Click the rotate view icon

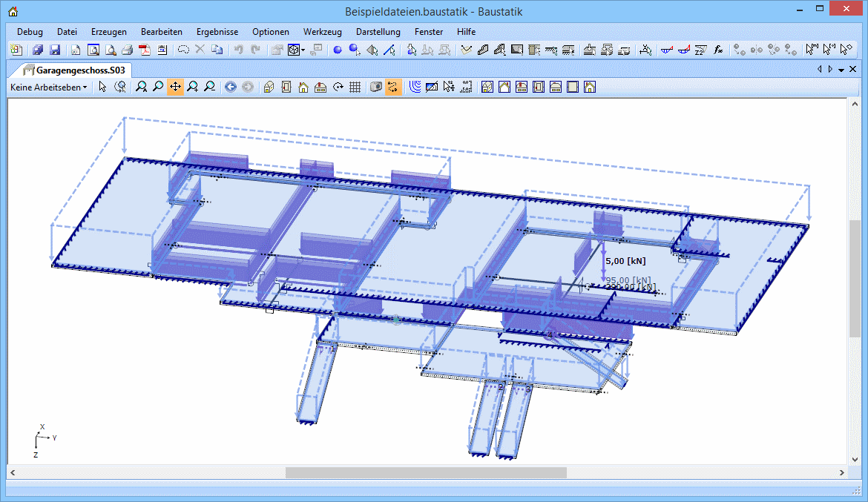click(x=338, y=87)
